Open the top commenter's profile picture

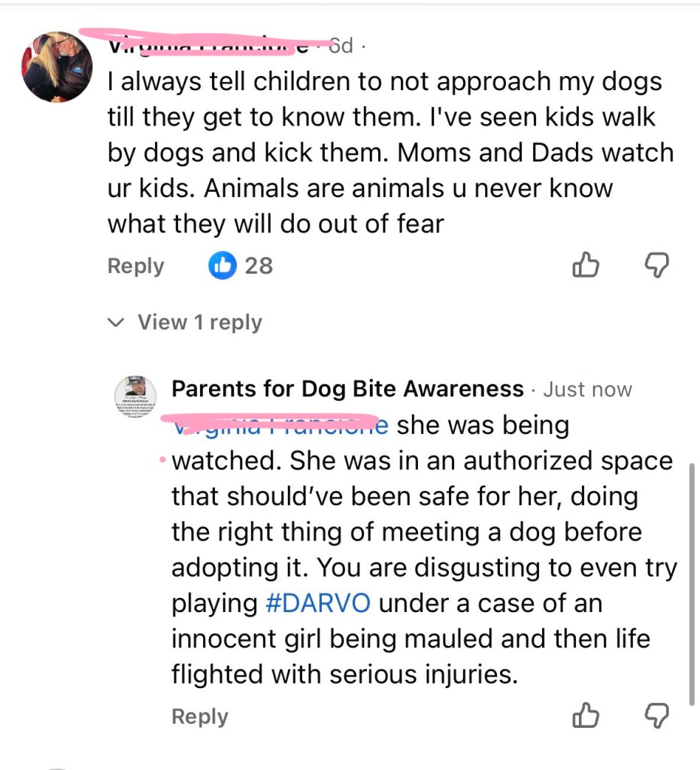(57, 67)
